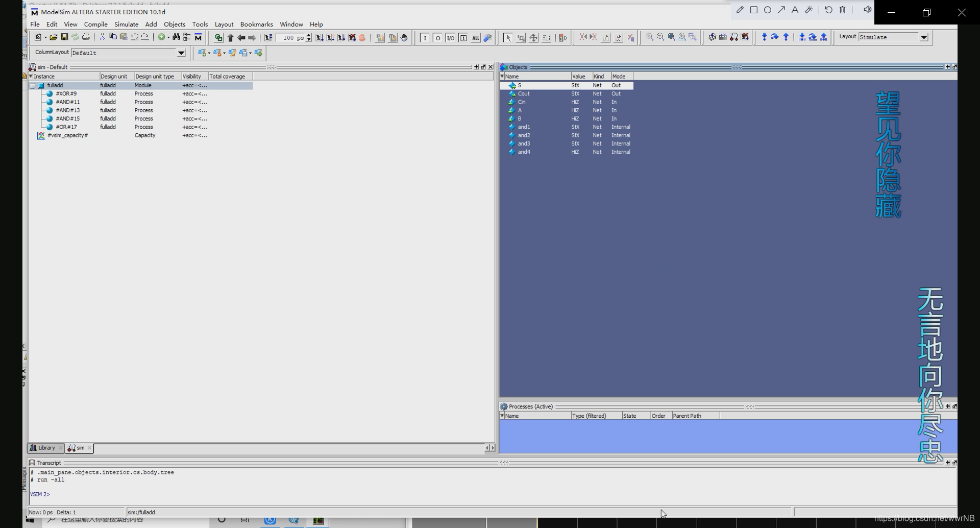Click the run length 100 ps field
The height and width of the screenshot is (528, 980).
click(291, 38)
